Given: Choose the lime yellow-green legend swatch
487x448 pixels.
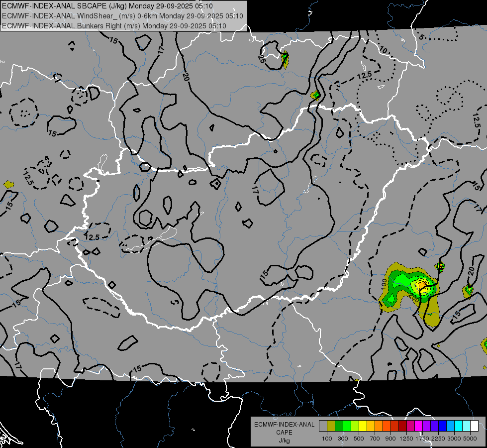Looking at the screenshot, I should 355,426.
